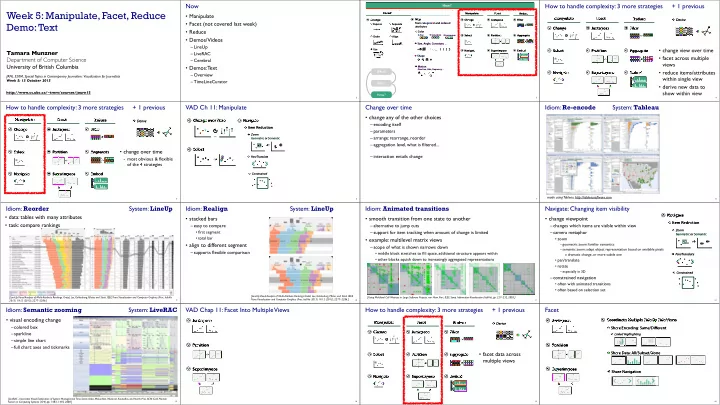Select the 'Change over time' slide
The width and height of the screenshot is (720, 405).
coord(450,152)
